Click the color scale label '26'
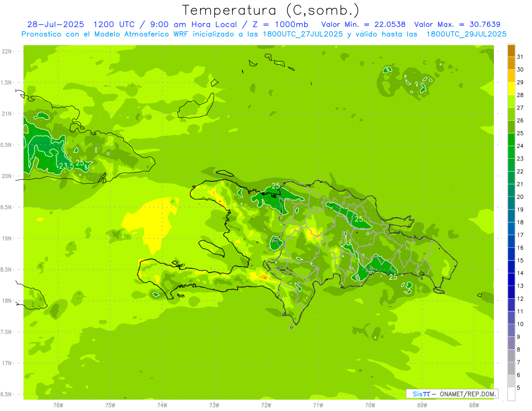532x411 pixels. pyautogui.click(x=520, y=120)
